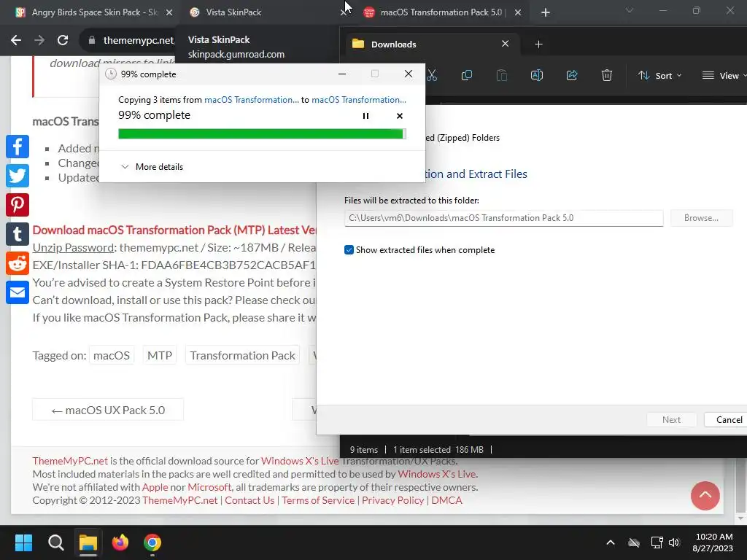
Task: Click the copy destination macOS Transformation link
Action: tap(359, 100)
